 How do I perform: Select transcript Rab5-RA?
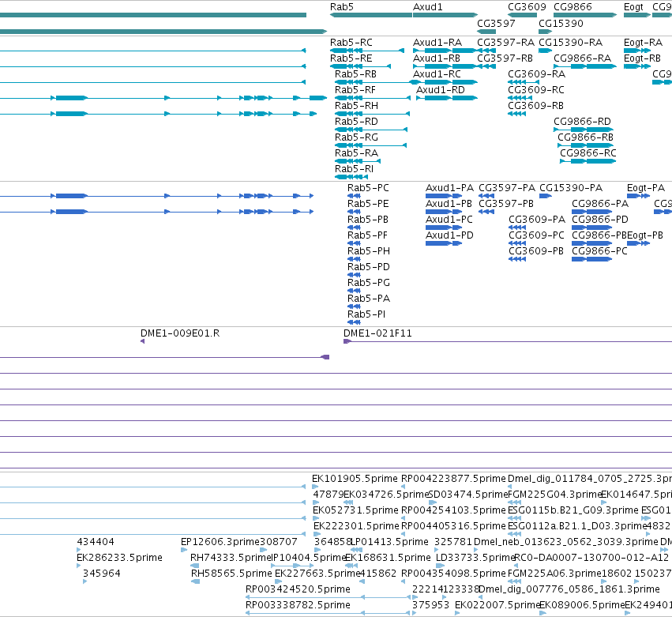[356, 154]
